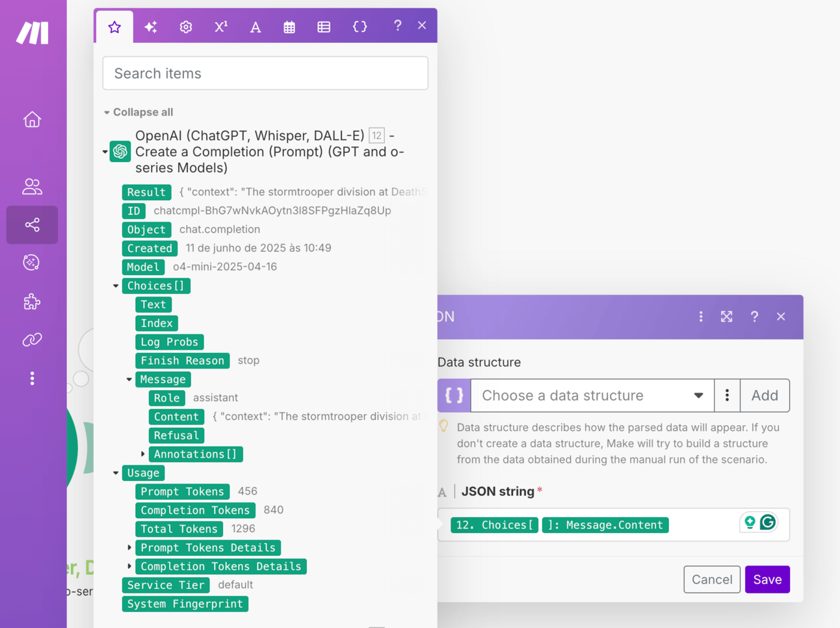This screenshot has height=628, width=840.
Task: Open the AI sparkle functions tab
Action: tap(151, 27)
